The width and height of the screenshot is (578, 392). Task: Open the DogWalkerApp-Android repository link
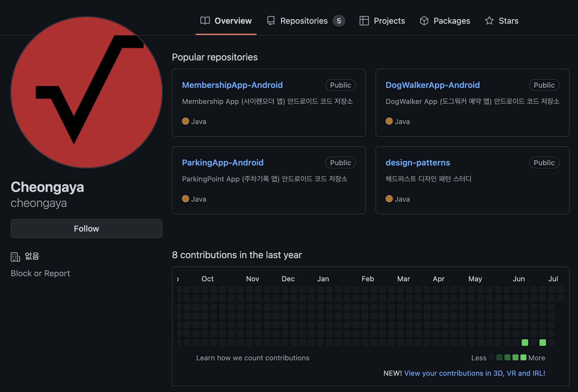tap(433, 85)
